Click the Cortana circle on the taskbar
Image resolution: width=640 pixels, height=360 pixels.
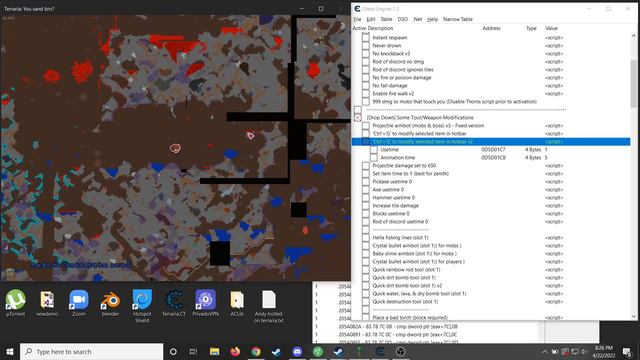[173, 351]
